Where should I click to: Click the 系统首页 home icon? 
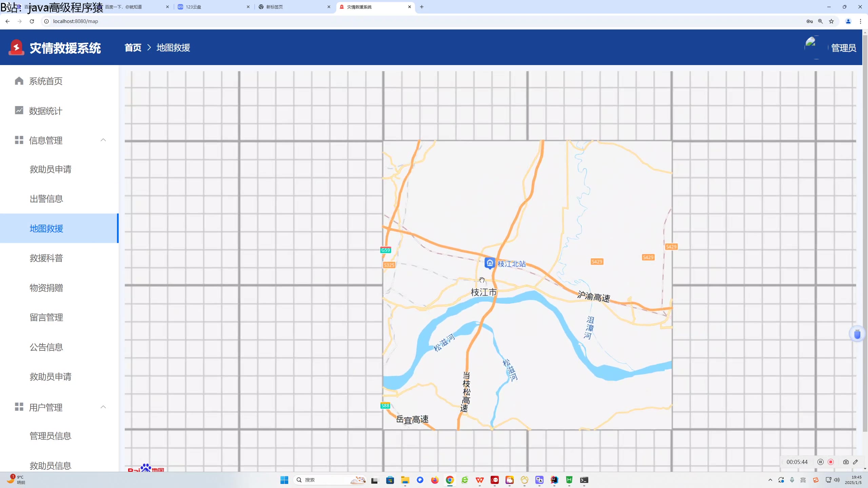tap(19, 81)
